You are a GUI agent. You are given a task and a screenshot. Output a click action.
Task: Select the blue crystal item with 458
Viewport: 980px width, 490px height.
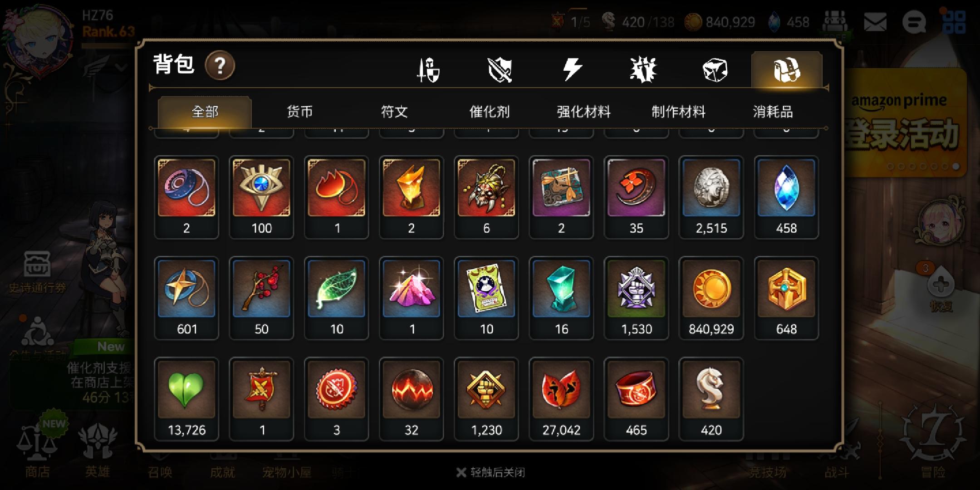point(786,197)
